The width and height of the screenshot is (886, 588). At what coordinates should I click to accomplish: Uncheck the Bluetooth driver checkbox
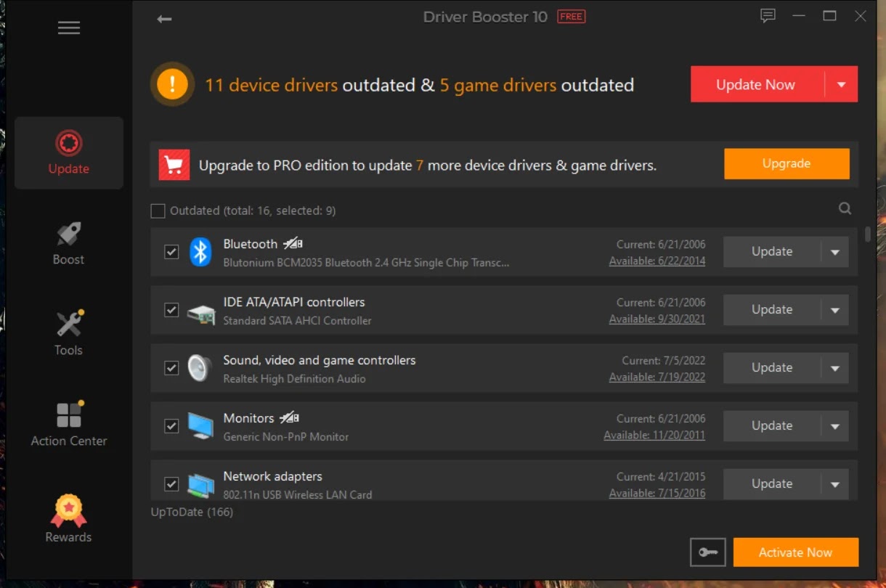(171, 252)
